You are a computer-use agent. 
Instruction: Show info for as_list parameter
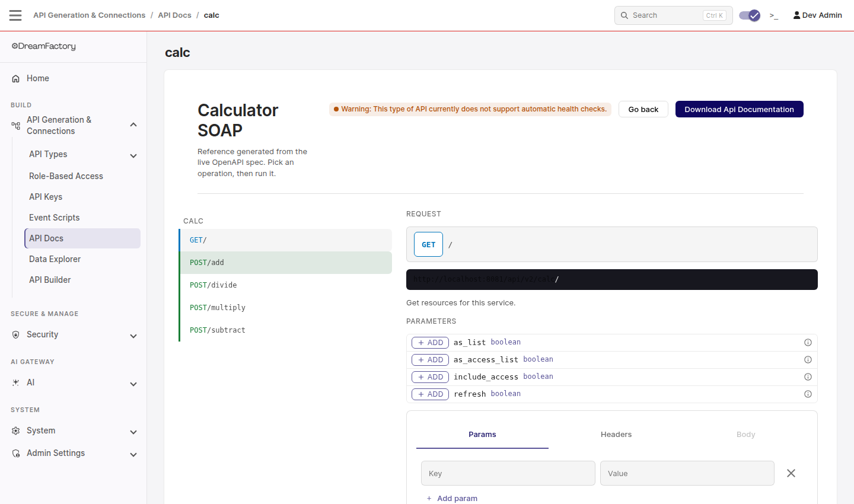pos(808,342)
